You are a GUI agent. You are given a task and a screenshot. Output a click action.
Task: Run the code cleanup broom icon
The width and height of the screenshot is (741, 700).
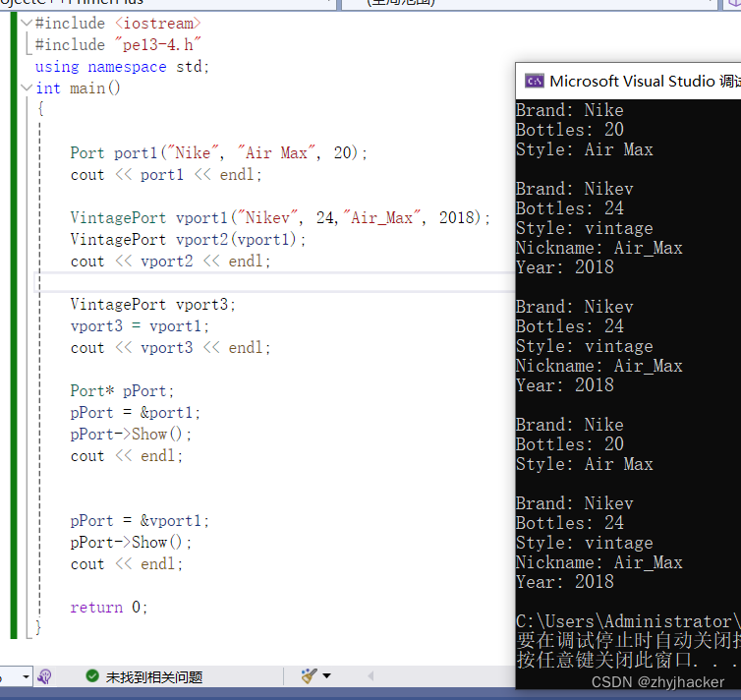[x=309, y=675]
